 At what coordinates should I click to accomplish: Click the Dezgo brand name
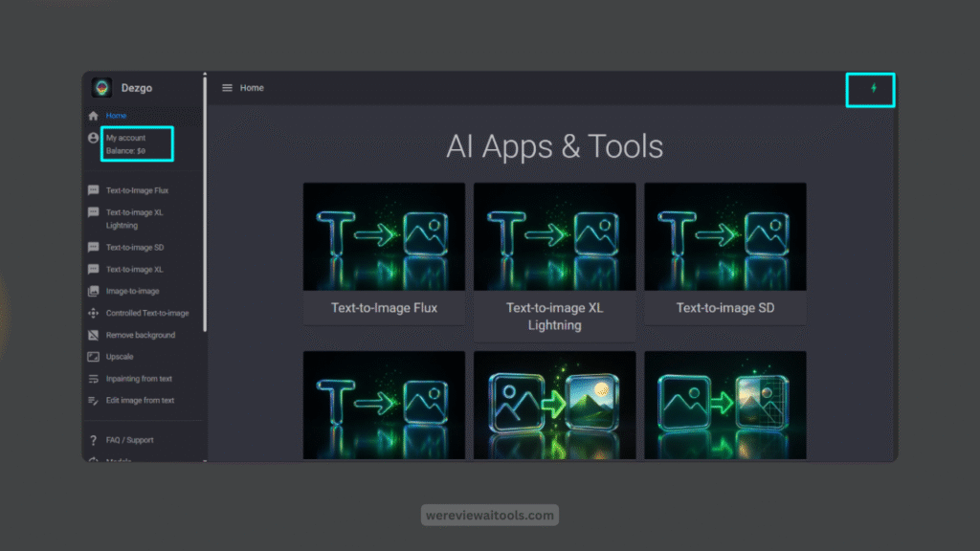137,88
